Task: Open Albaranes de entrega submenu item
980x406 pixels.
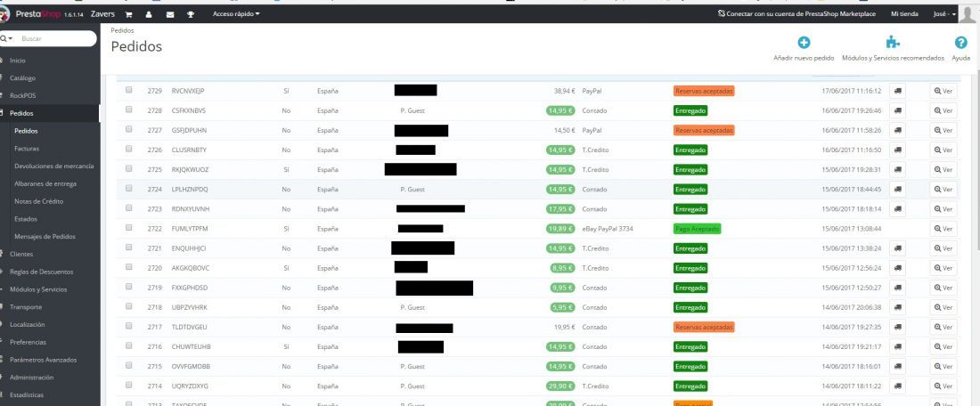Action: [45, 183]
